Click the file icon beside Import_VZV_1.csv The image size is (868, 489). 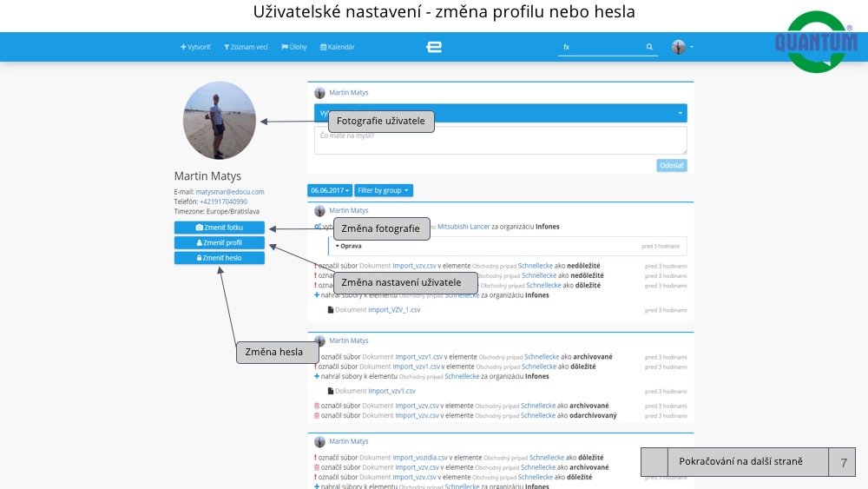(331, 310)
